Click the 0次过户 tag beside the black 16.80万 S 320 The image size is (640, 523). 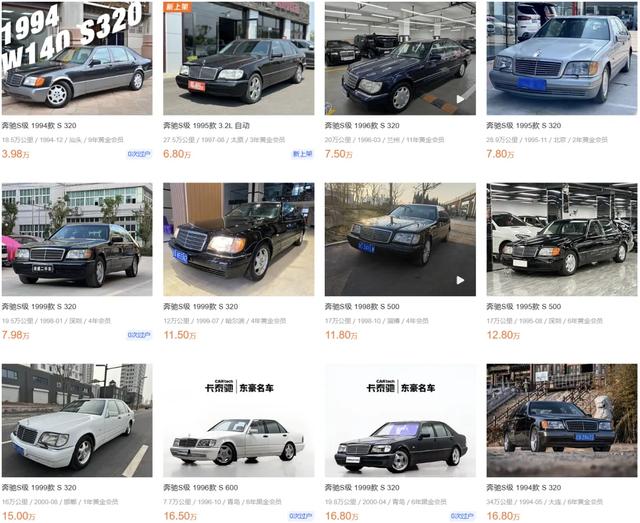pos(462,516)
